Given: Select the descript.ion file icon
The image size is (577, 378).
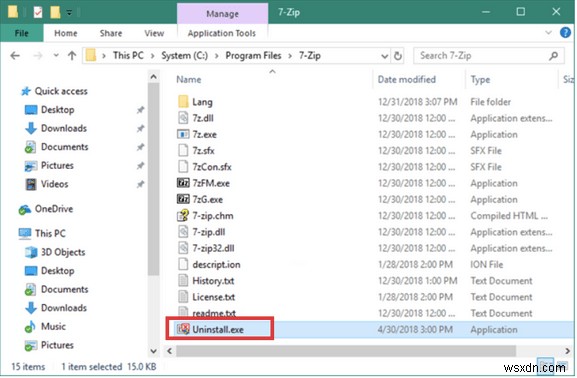Looking at the screenshot, I should click(x=183, y=264).
